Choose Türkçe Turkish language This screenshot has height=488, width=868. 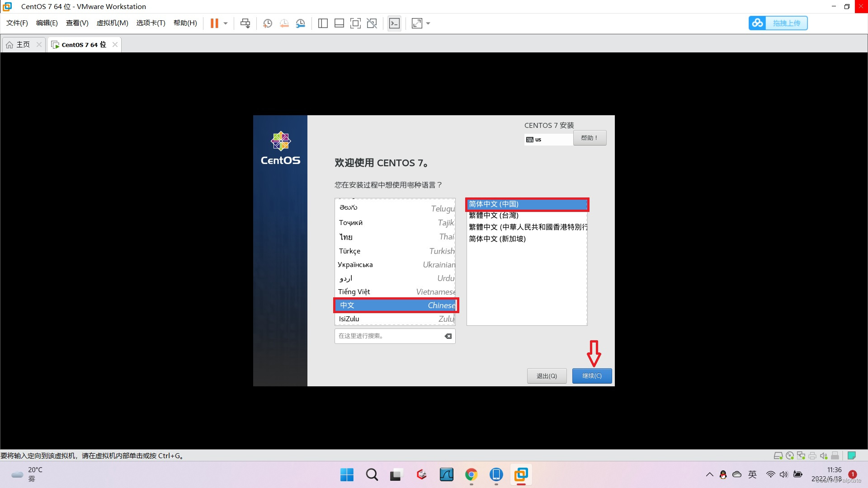coord(395,251)
